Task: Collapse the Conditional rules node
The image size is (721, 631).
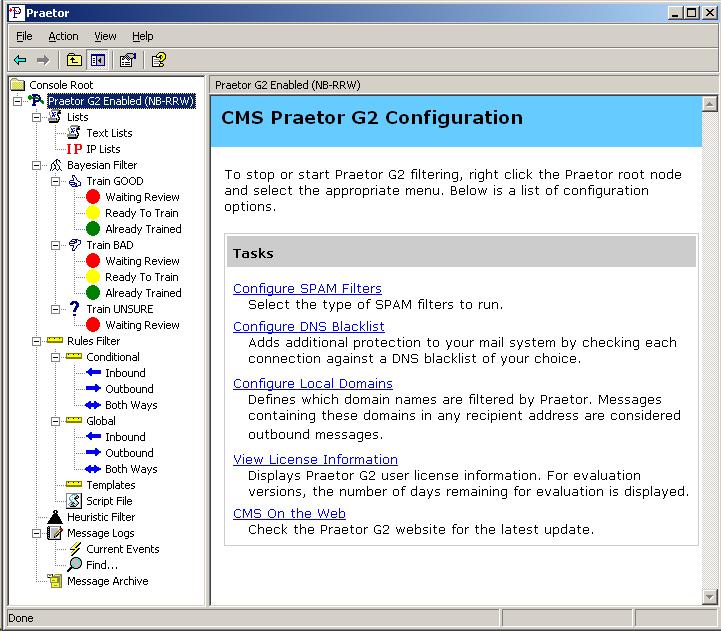Action: [55, 357]
